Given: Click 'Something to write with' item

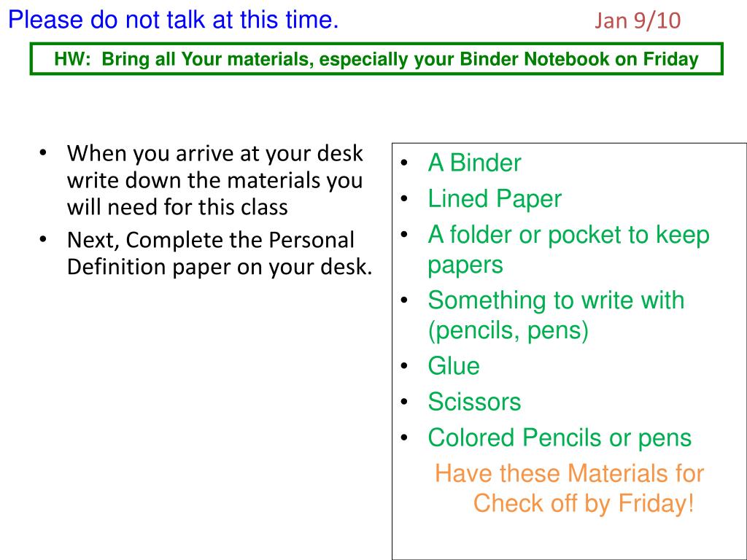Looking at the screenshot, I should click(556, 301).
